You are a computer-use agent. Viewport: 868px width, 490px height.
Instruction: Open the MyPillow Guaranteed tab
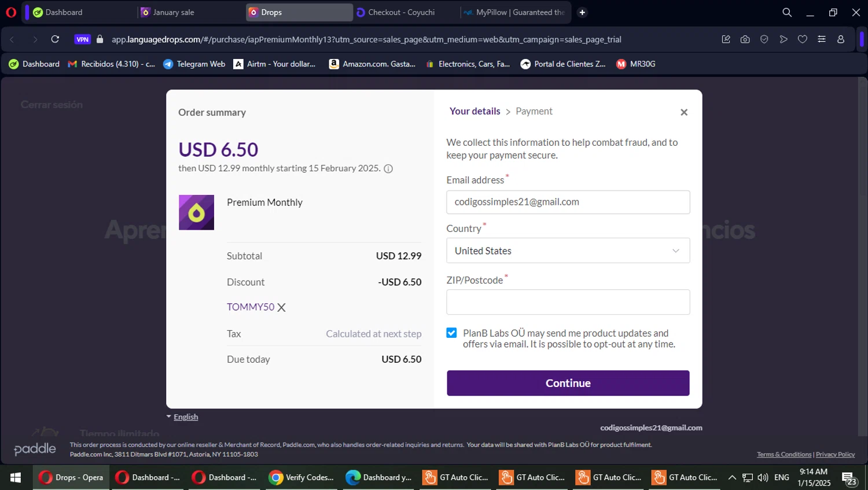point(515,12)
